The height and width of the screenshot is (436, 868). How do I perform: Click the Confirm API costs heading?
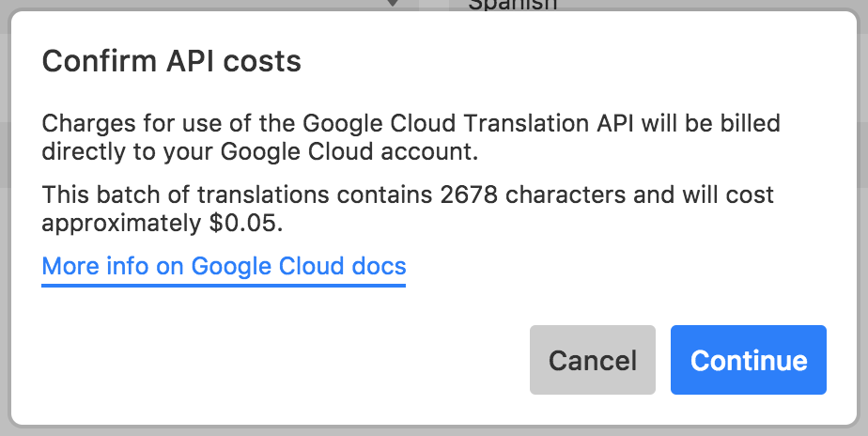(x=172, y=61)
